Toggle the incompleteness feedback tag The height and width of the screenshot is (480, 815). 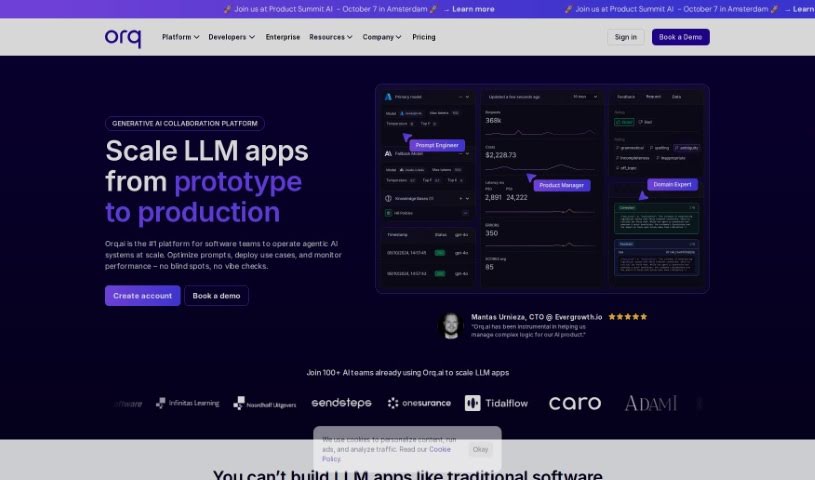(633, 158)
